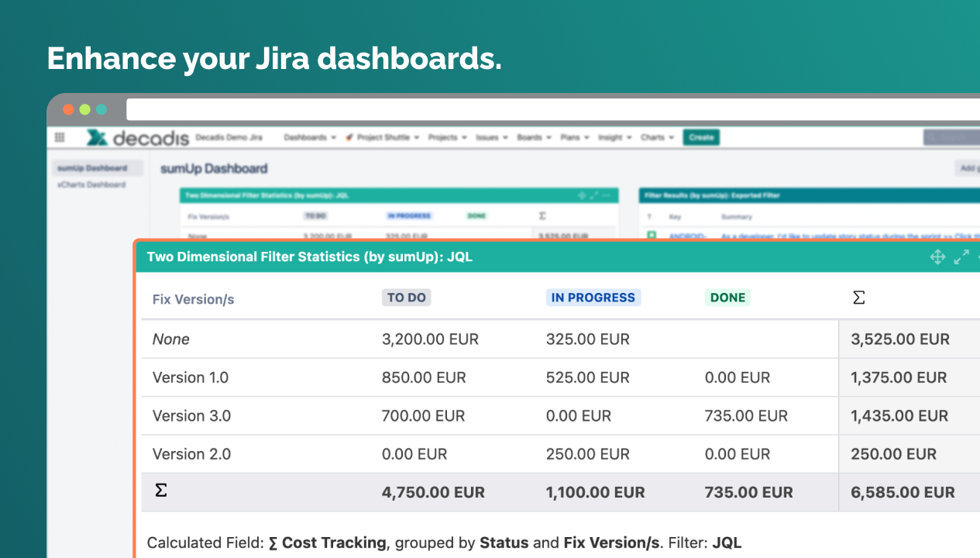Click the Fix Version/s column header
This screenshot has height=558, width=980.
(x=194, y=299)
